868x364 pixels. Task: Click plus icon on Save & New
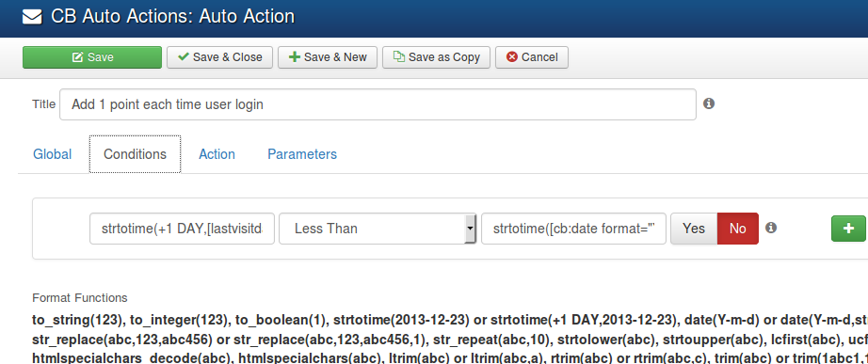[295, 57]
